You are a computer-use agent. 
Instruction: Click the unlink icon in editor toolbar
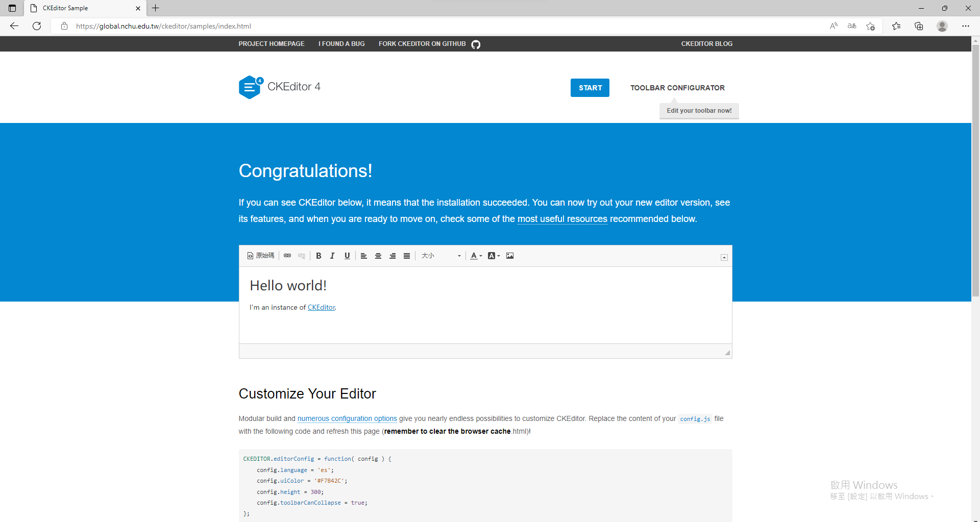(302, 256)
